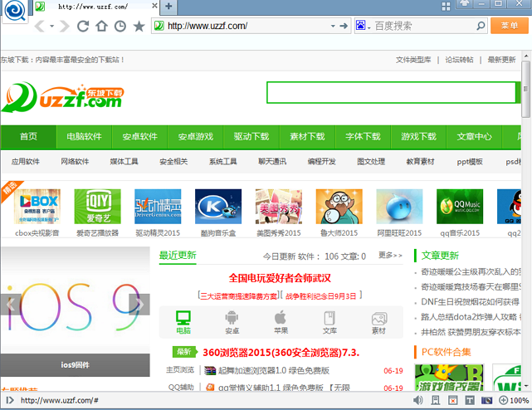
Task: Expand the address bar URL dropdown
Action: [333, 26]
